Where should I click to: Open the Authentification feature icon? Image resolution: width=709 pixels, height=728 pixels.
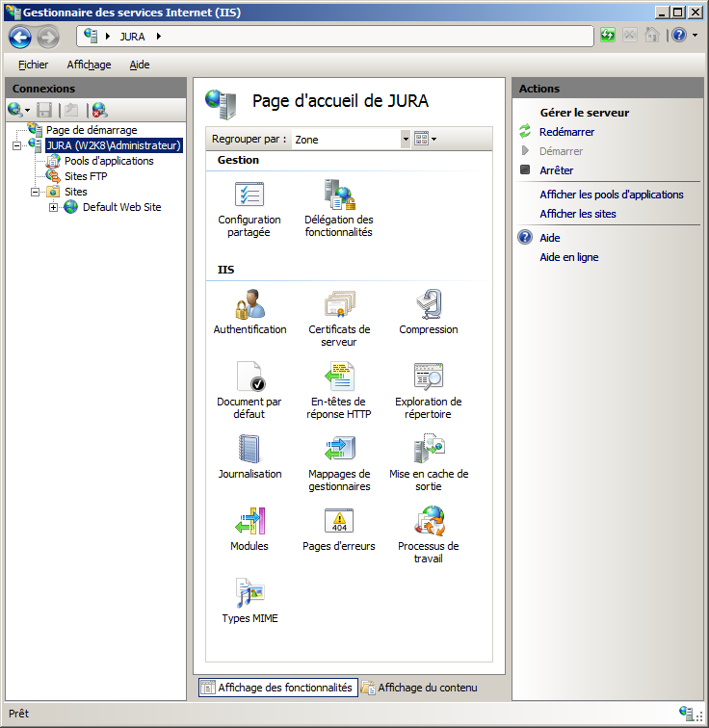(x=249, y=305)
